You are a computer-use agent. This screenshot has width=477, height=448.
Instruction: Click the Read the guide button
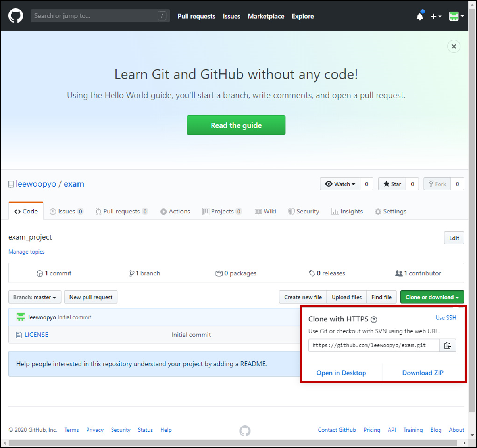[236, 125]
